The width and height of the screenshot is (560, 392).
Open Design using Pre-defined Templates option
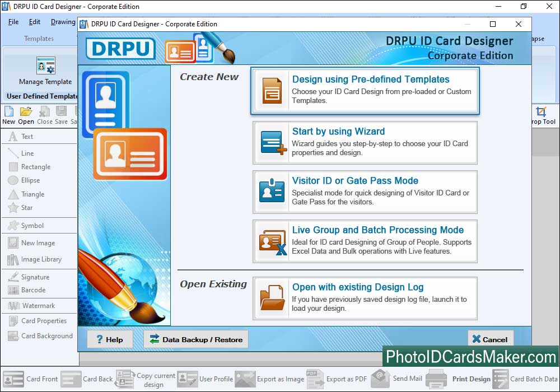click(365, 91)
